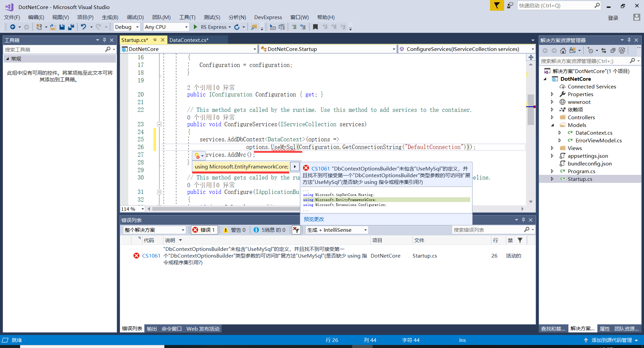This screenshot has width=644, height=348.
Task: Toggle the Messages 0 filter button
Action: pos(269,230)
